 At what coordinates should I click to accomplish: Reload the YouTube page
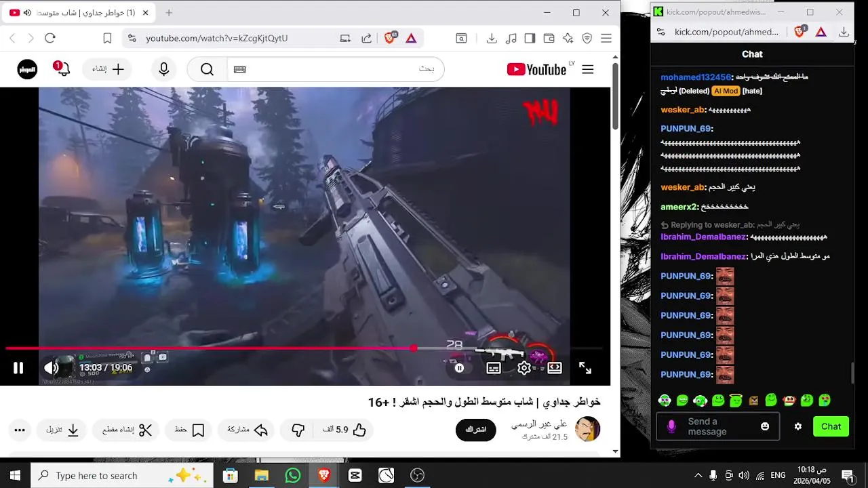pyautogui.click(x=50, y=39)
